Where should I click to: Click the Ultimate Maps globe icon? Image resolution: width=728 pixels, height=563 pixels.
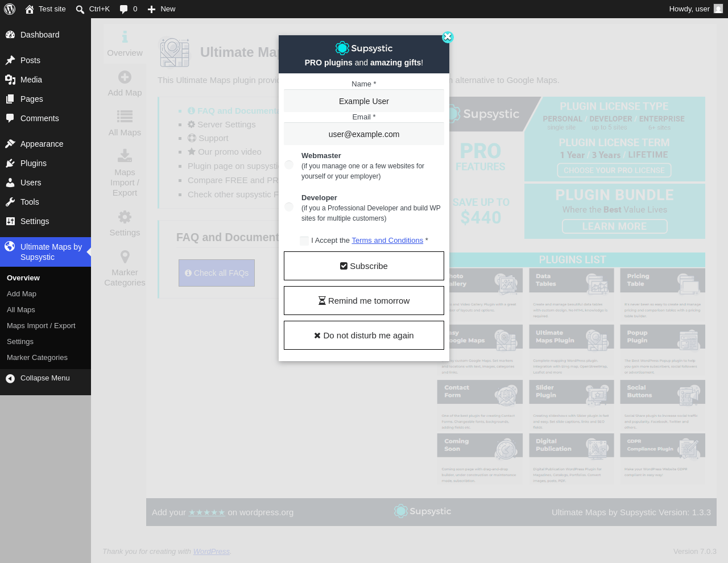pyautogui.click(x=10, y=246)
